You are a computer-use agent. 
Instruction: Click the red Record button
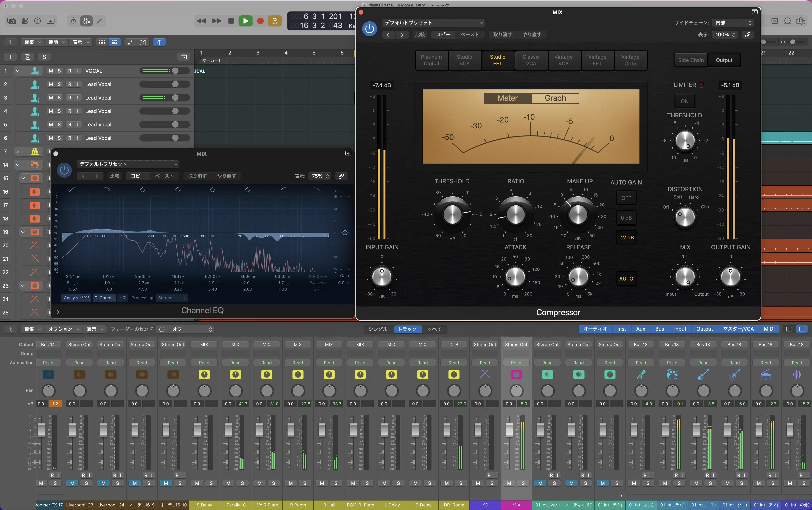(260, 21)
